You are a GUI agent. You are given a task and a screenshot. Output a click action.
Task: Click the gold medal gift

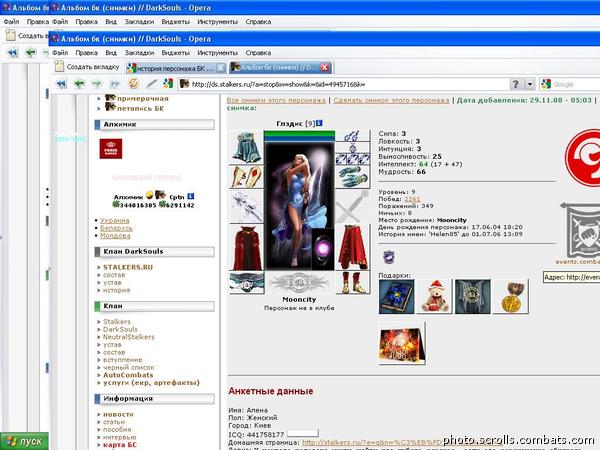[512, 297]
